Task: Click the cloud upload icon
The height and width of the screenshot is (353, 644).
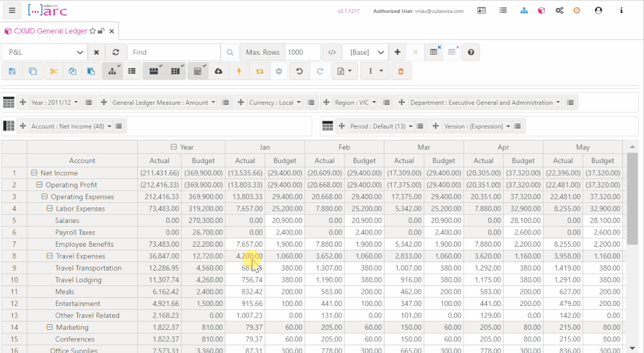Action: (x=218, y=71)
